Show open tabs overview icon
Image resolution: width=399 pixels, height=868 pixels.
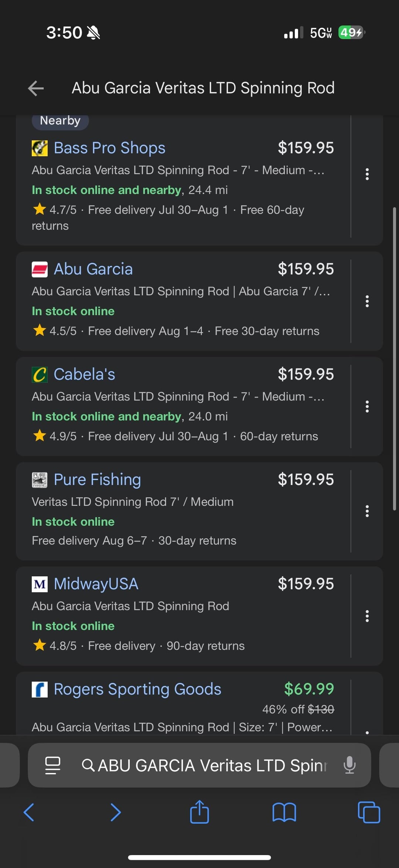pos(369,812)
